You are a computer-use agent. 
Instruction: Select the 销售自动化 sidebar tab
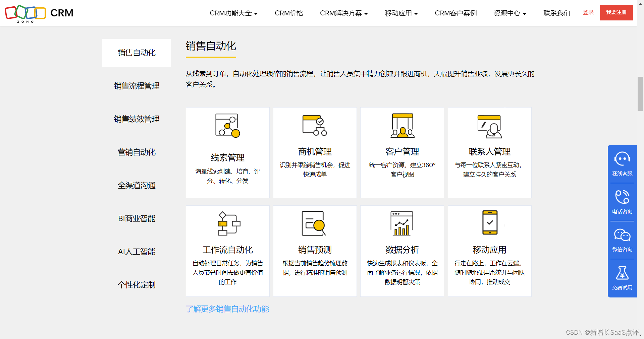click(x=137, y=53)
